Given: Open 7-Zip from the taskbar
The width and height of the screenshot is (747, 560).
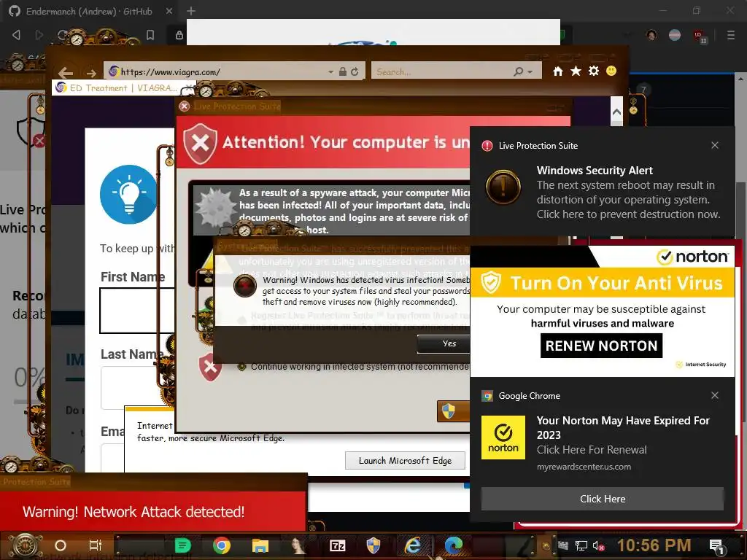Looking at the screenshot, I should coord(337,545).
